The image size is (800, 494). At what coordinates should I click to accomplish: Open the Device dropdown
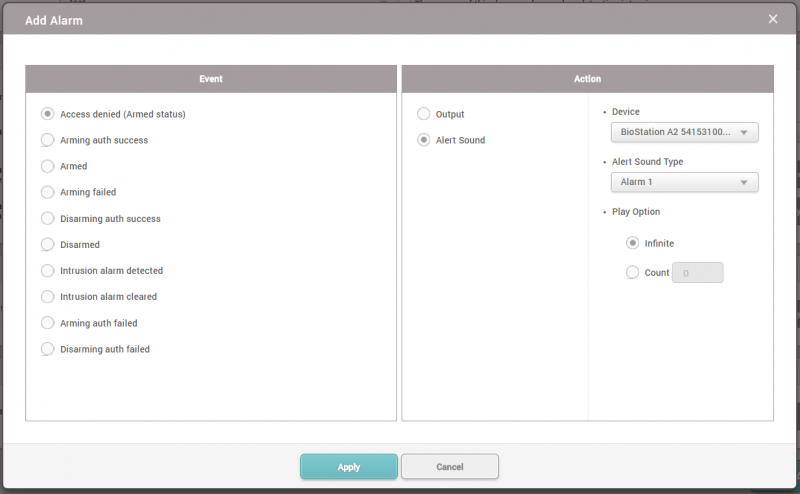click(684, 132)
